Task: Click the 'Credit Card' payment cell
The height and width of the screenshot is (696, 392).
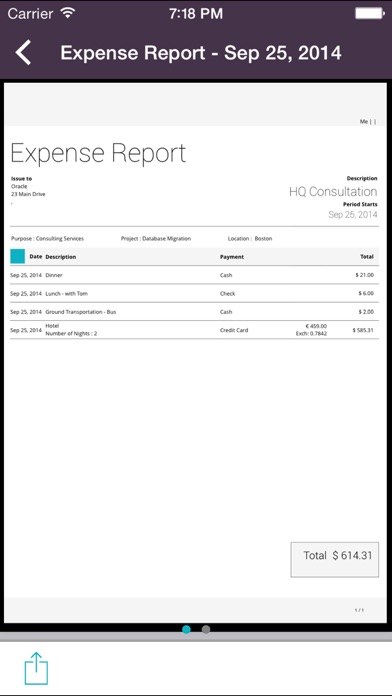Action: [x=234, y=330]
